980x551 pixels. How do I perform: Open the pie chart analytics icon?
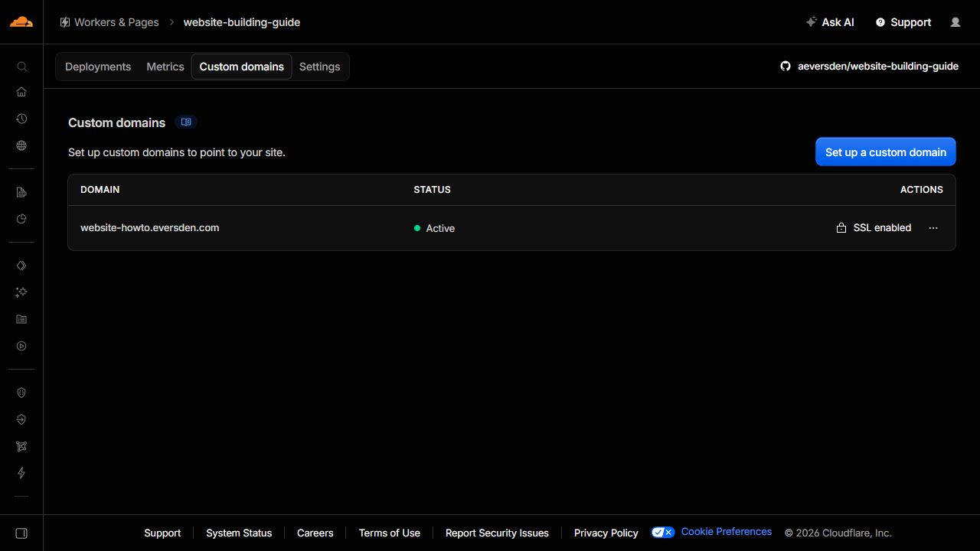[x=21, y=219]
